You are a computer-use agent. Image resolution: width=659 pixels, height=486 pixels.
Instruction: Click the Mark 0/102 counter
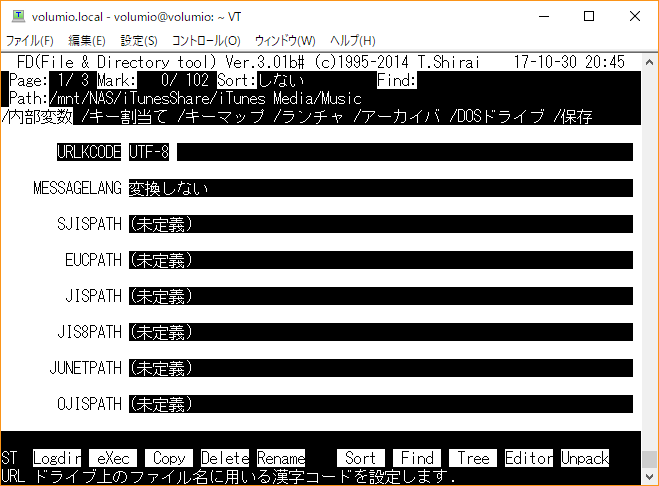(153, 80)
